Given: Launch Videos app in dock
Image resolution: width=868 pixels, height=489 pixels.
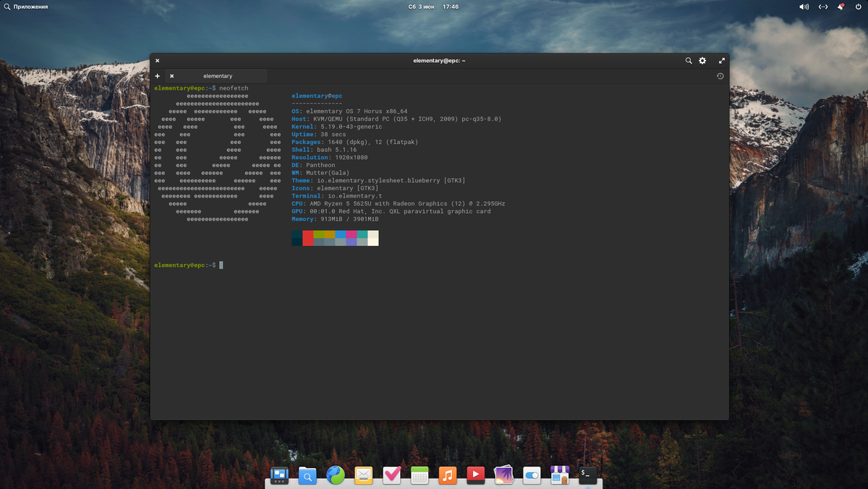Looking at the screenshot, I should coord(475,475).
